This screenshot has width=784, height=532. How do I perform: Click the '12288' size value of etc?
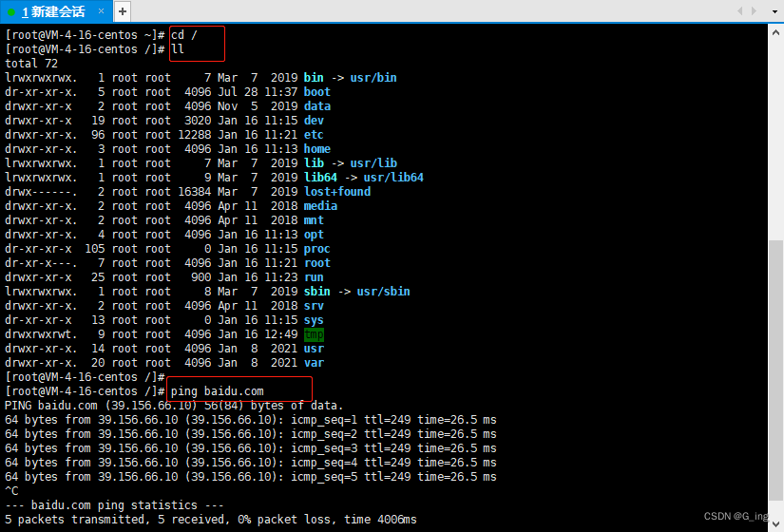click(x=195, y=135)
